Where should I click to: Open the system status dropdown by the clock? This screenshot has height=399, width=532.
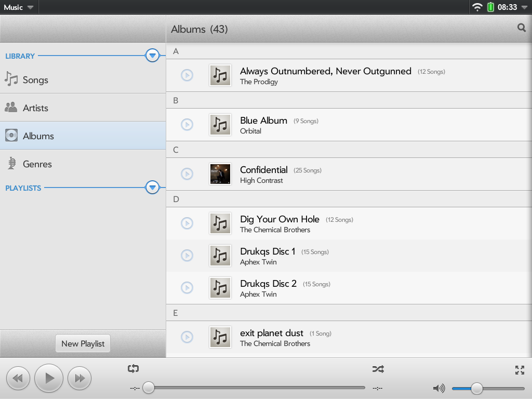(525, 7)
